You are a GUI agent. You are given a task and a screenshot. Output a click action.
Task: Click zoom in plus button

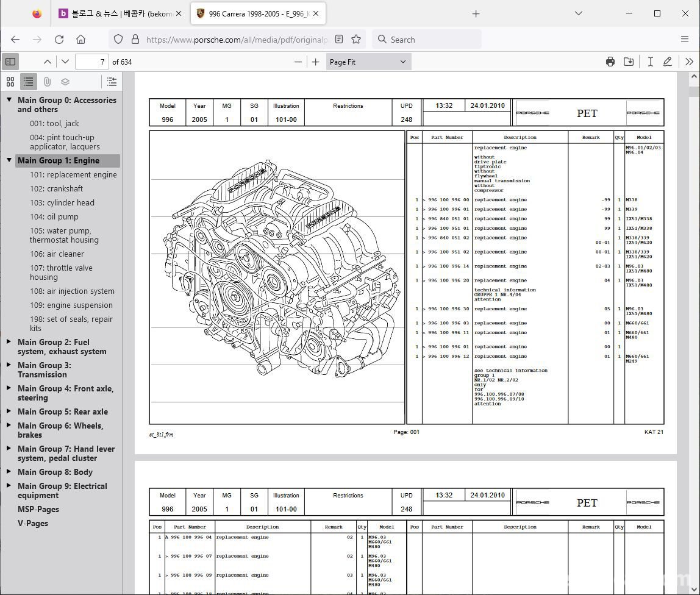click(315, 62)
